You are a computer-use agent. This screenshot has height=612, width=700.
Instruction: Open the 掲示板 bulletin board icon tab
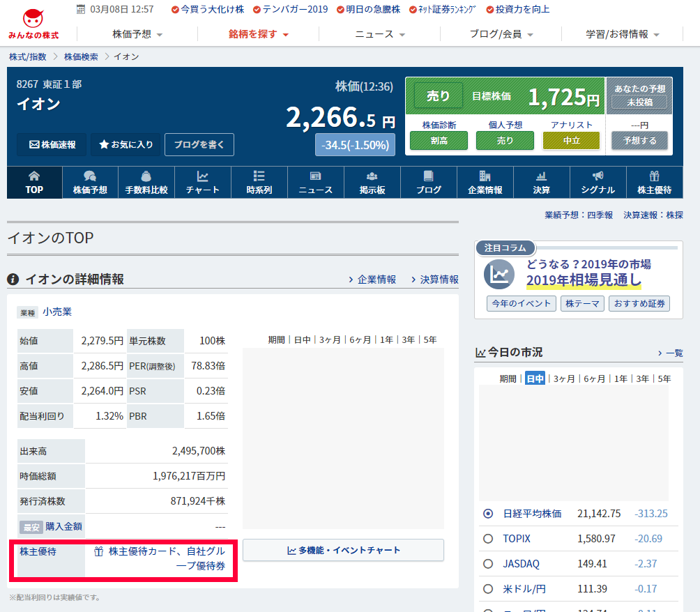[x=372, y=183]
